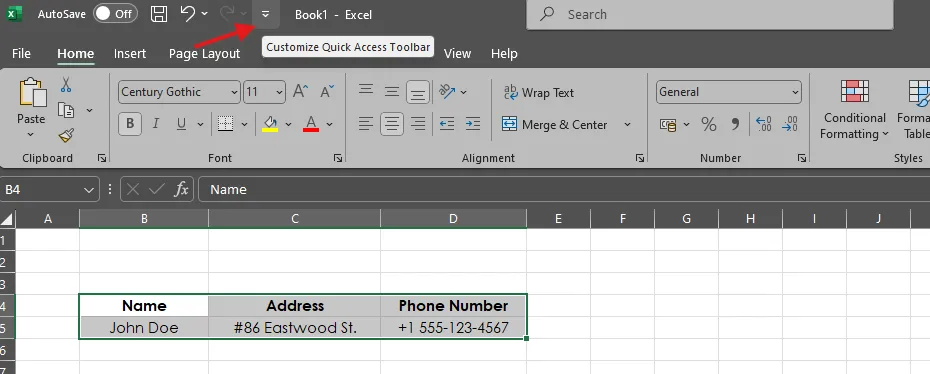The width and height of the screenshot is (930, 374).
Task: Click Decrease Decimal icon
Action: [790, 124]
